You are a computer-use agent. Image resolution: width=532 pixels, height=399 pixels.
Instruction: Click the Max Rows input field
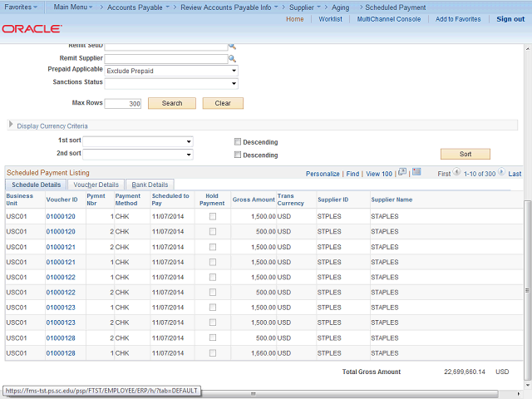123,104
